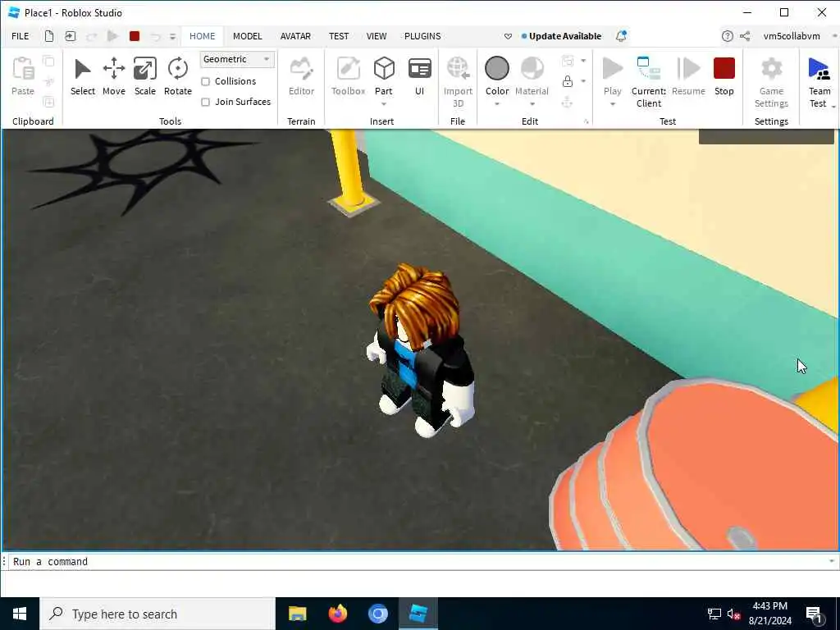The width and height of the screenshot is (840, 630).
Task: Enable the Join Surfaces checkbox
Action: point(205,102)
